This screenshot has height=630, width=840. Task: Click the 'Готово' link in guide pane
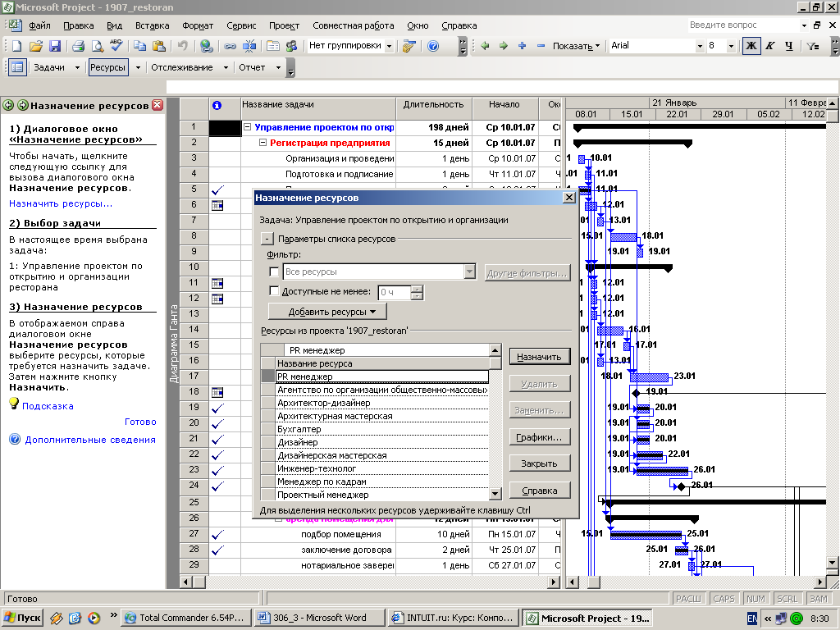pyautogui.click(x=140, y=422)
